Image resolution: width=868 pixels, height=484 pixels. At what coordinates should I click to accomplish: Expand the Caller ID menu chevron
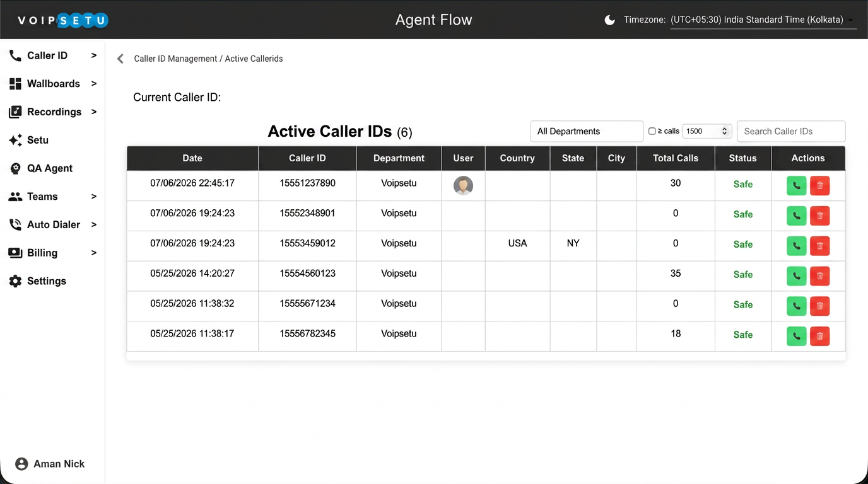pos(93,55)
